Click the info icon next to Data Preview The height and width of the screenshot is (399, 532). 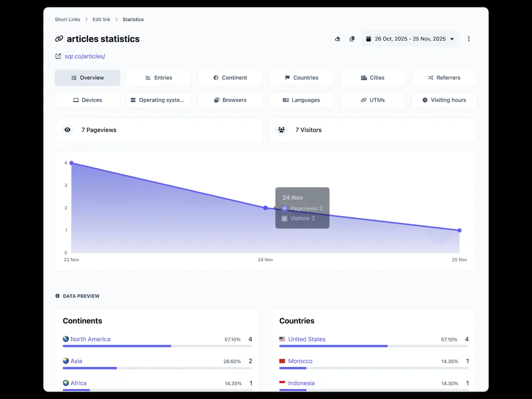[x=57, y=296]
